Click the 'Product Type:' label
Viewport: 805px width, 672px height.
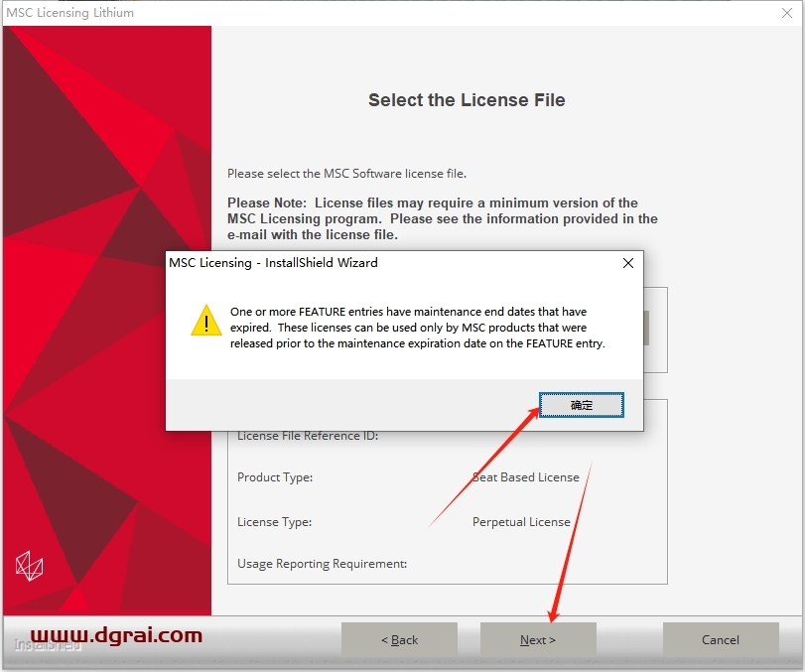coord(275,477)
